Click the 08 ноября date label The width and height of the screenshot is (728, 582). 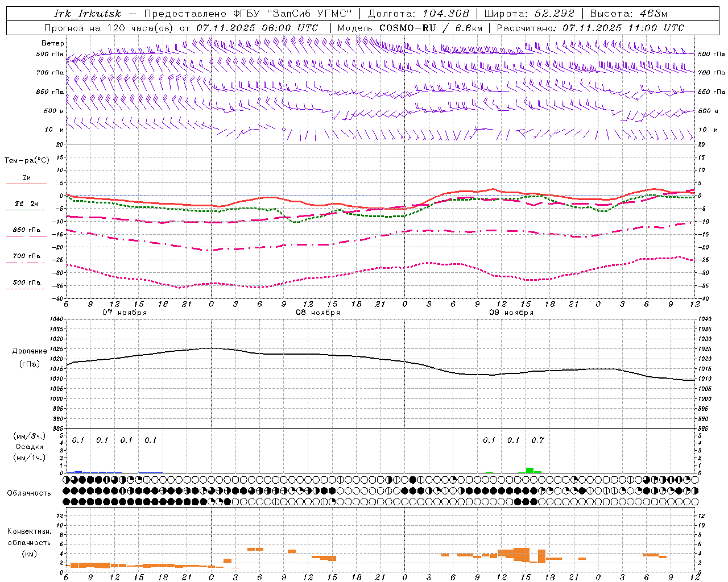(318, 313)
